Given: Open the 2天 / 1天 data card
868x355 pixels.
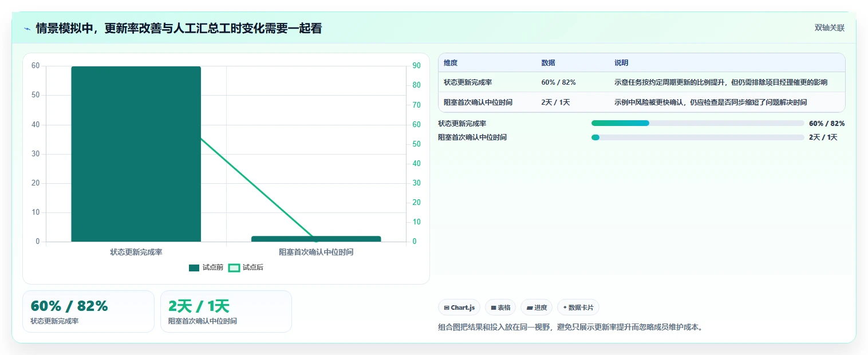Looking at the screenshot, I should [226, 311].
